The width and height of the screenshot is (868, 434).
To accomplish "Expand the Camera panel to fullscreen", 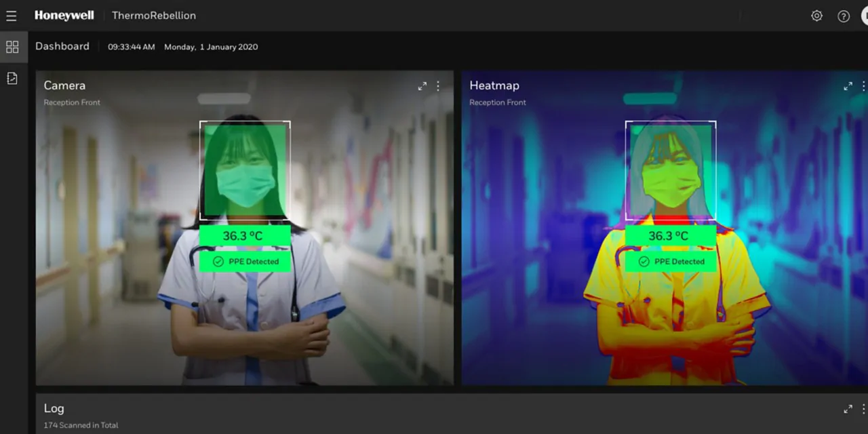I will [422, 86].
